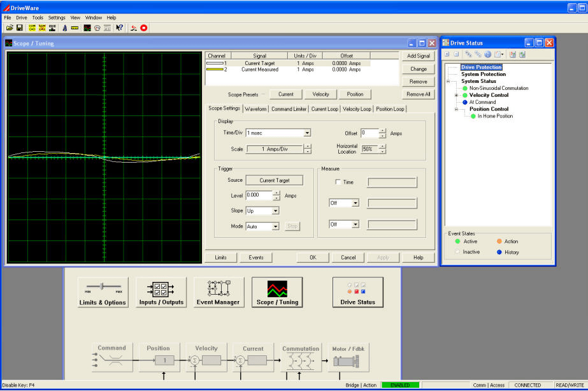Click the red stop circle toolbar icon

tap(143, 28)
